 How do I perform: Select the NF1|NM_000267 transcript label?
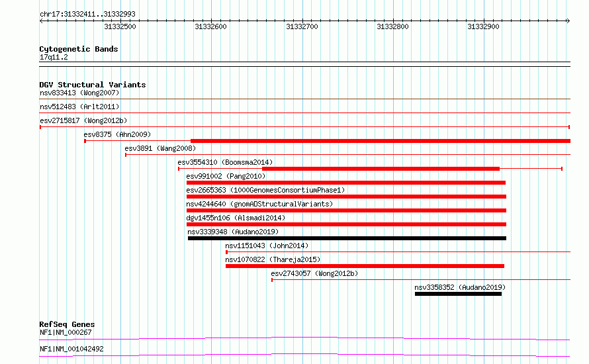click(66, 332)
